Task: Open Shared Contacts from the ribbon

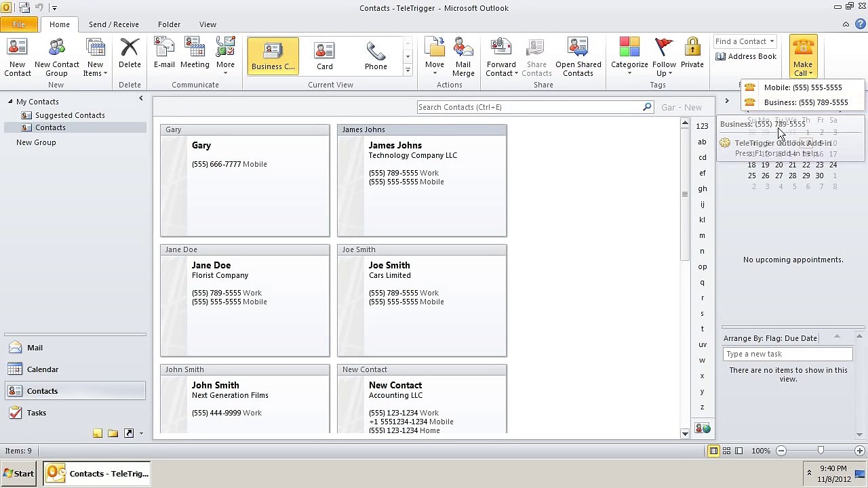Action: [x=578, y=57]
